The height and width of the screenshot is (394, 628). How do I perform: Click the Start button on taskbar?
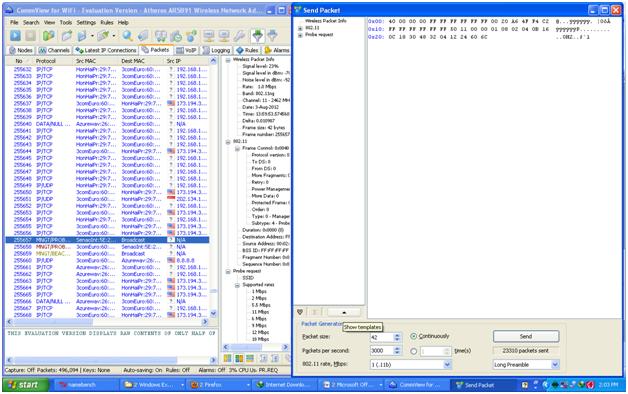click(x=26, y=385)
